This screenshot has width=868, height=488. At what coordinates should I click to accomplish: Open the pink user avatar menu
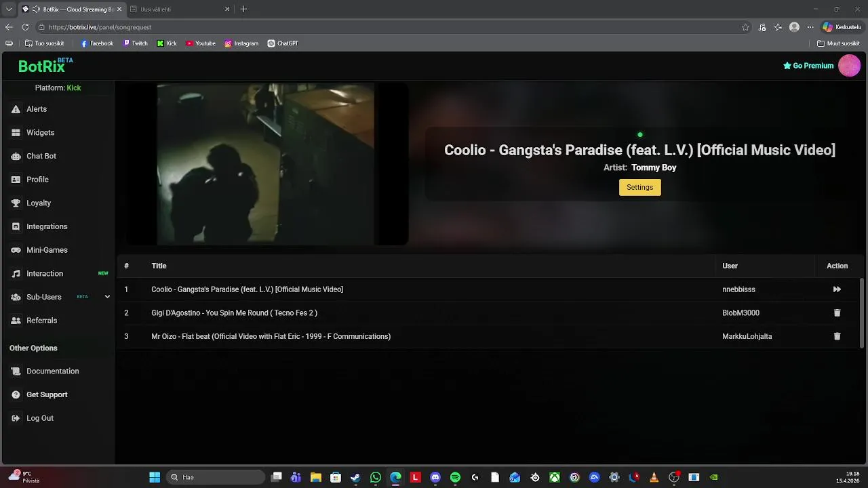849,66
